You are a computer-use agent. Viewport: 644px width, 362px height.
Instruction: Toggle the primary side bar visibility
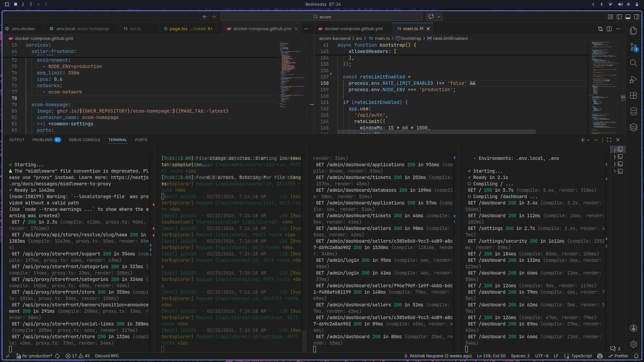619,17
